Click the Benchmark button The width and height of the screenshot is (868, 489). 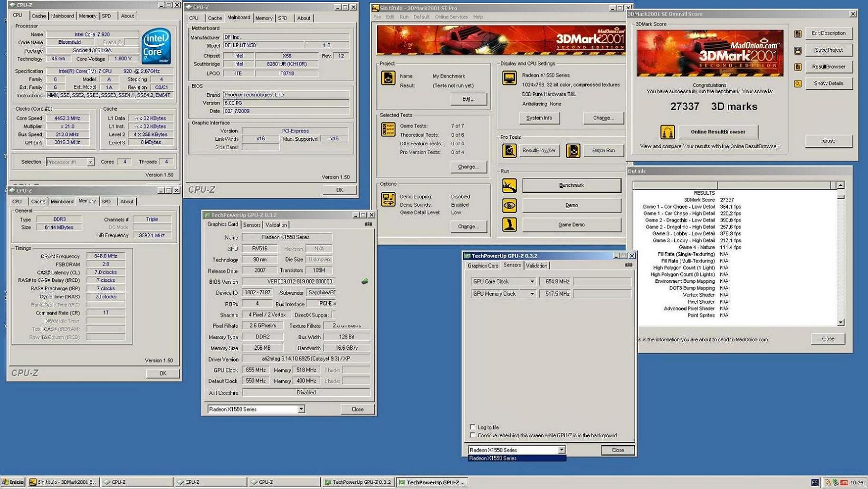572,185
